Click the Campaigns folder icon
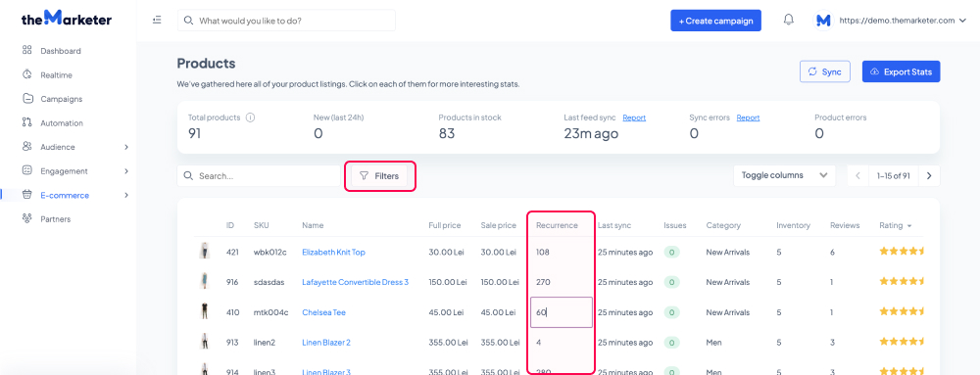980x375 pixels. (26, 99)
